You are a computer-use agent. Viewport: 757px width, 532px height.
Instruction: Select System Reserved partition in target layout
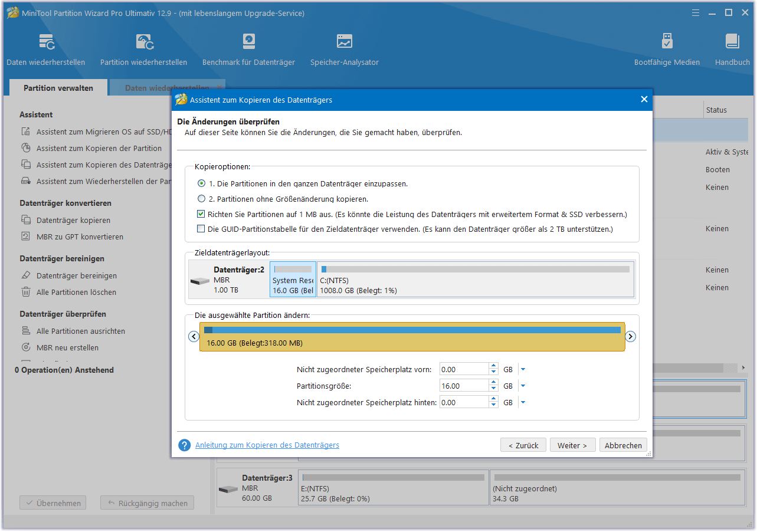293,280
